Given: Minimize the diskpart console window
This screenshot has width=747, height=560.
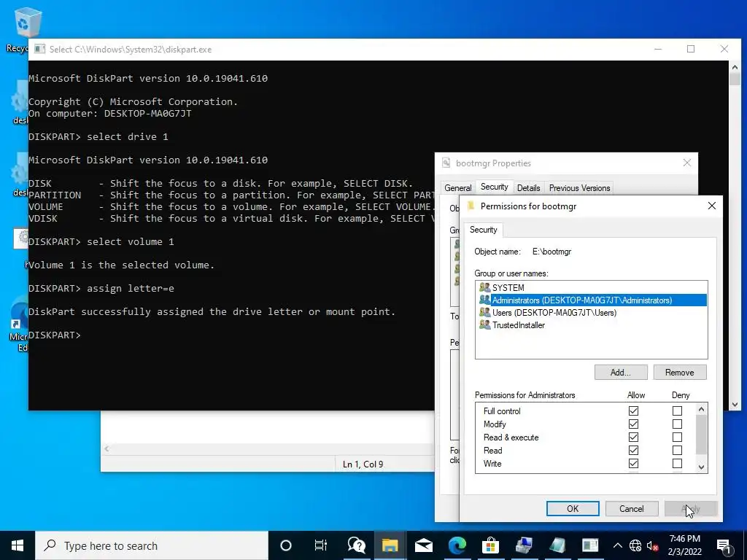Looking at the screenshot, I should (x=658, y=49).
